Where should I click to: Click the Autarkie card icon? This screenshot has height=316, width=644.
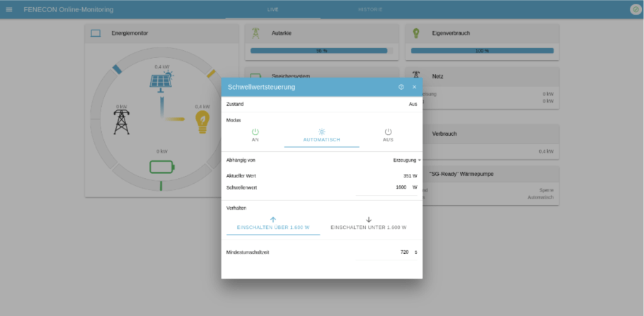pos(255,33)
